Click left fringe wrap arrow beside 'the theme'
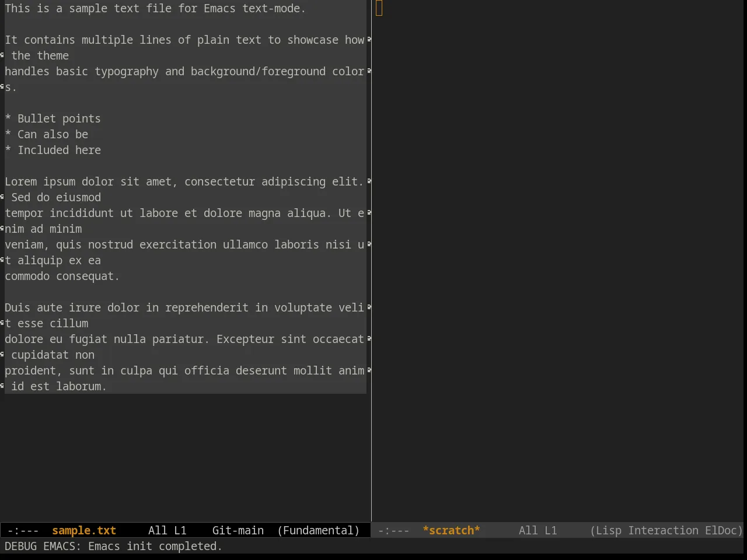Screen dimensions: 747x560 point(2,55)
